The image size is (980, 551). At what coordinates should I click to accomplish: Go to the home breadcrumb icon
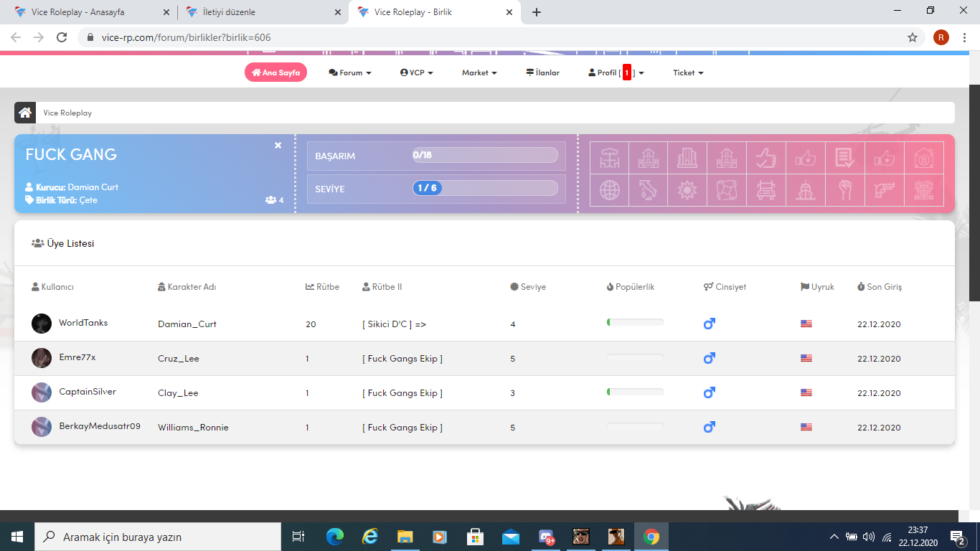click(x=25, y=113)
